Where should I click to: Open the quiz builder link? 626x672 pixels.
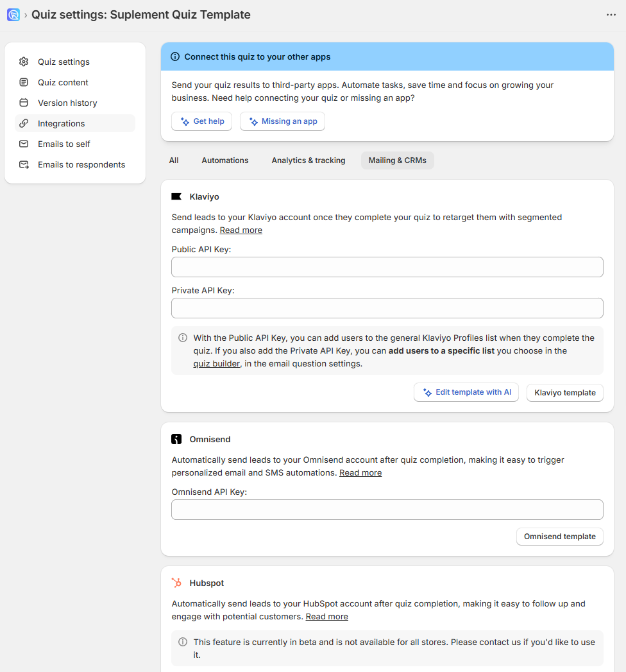click(217, 363)
